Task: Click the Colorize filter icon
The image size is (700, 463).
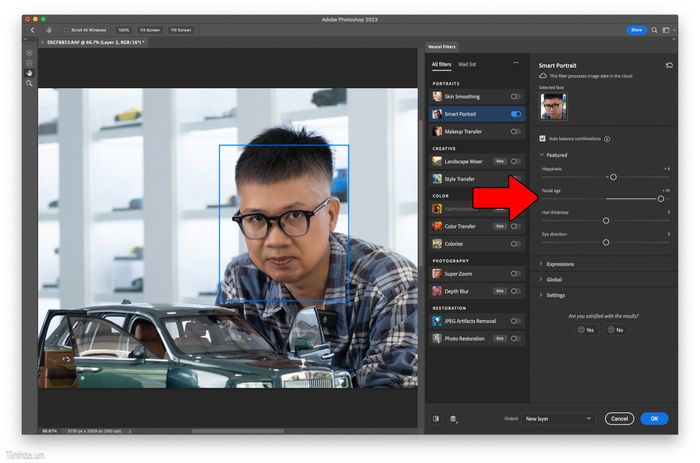Action: pos(437,243)
